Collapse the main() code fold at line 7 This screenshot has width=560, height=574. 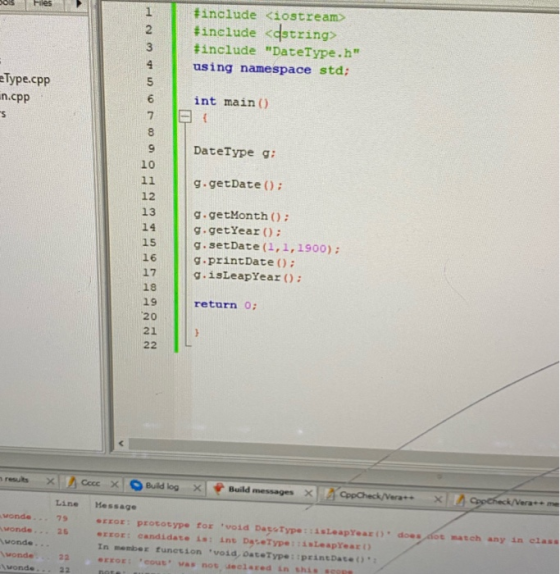click(185, 117)
